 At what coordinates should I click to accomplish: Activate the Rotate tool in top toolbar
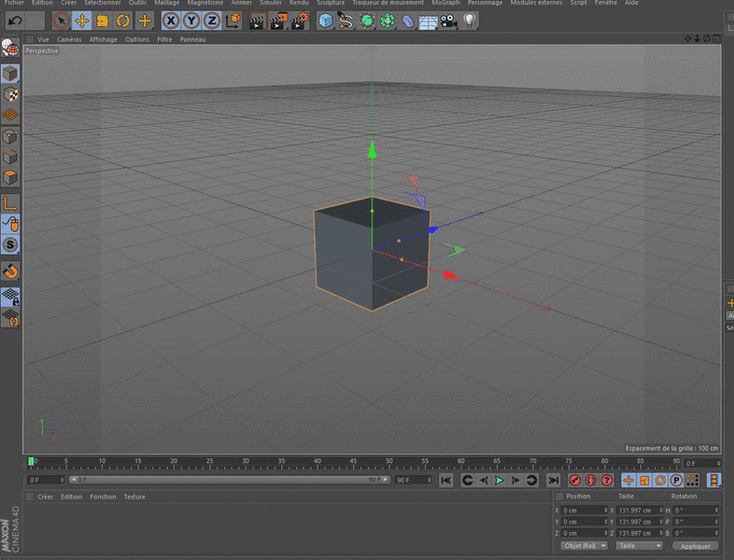coord(123,21)
